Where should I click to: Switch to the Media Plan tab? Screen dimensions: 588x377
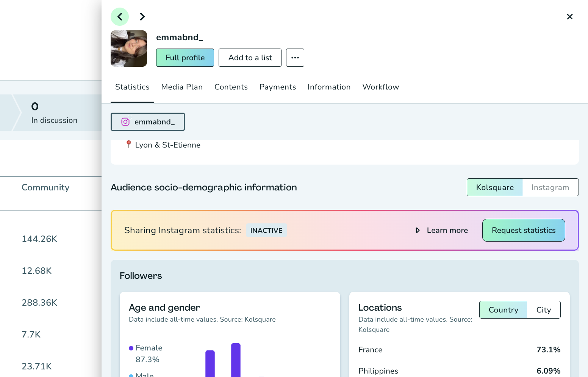182,87
